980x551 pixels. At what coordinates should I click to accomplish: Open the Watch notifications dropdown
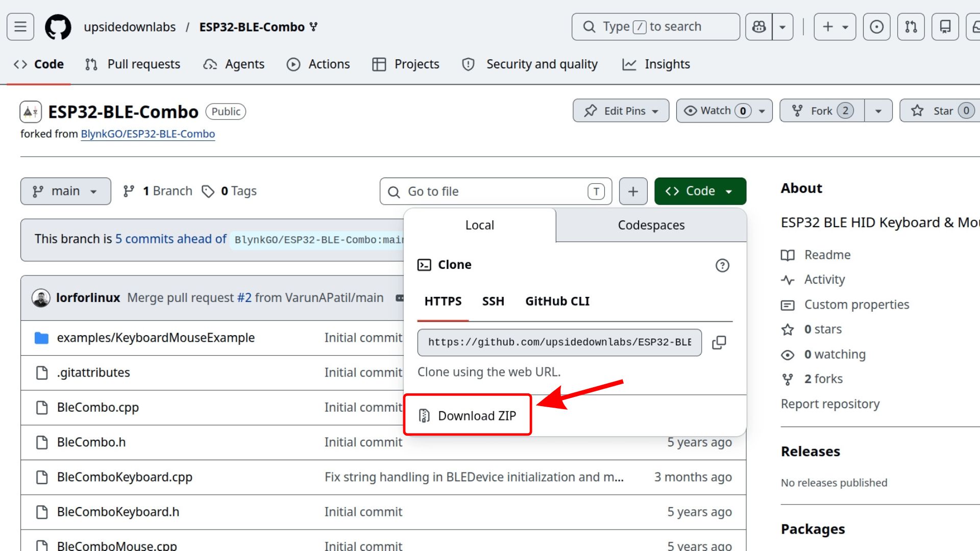724,111
